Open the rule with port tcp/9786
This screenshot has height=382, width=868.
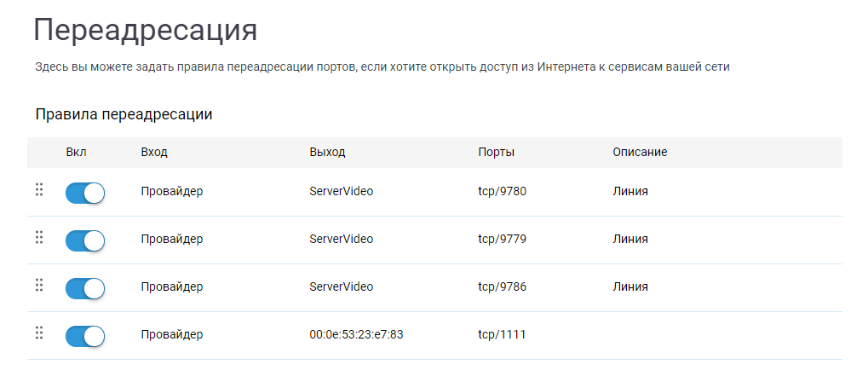pos(434,287)
